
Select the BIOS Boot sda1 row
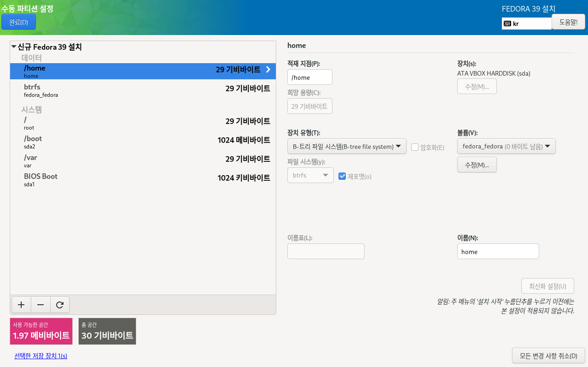[143, 180]
